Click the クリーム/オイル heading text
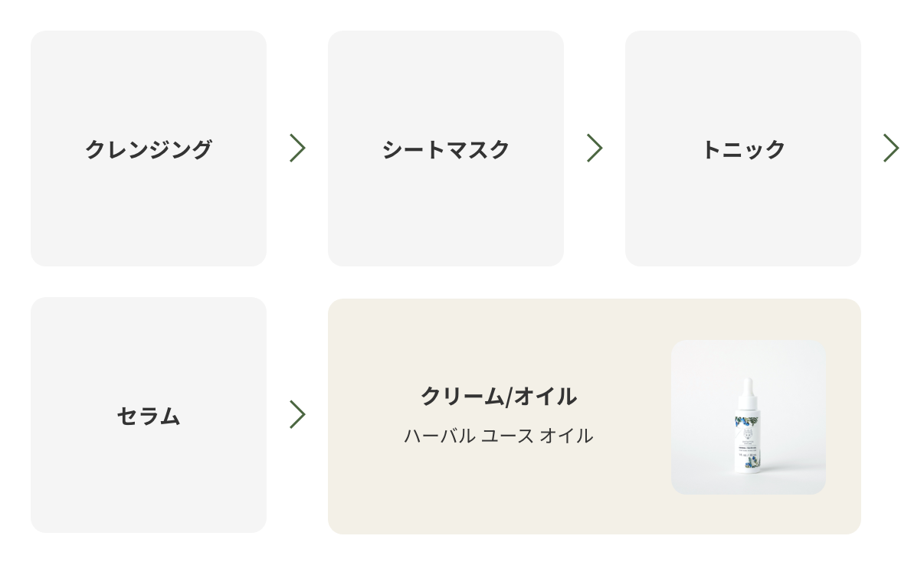The image size is (924, 562). (499, 396)
